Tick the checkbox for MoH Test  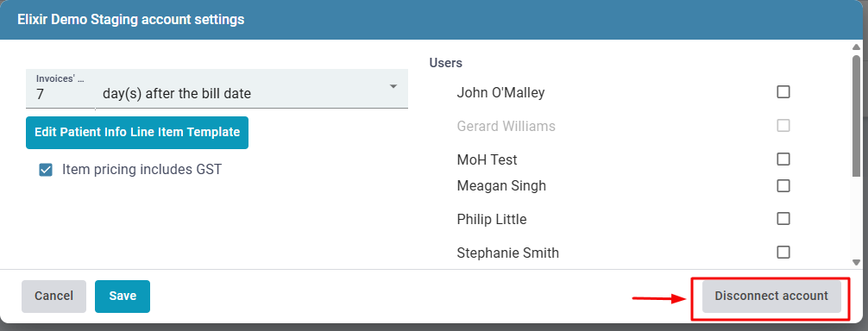(x=783, y=159)
